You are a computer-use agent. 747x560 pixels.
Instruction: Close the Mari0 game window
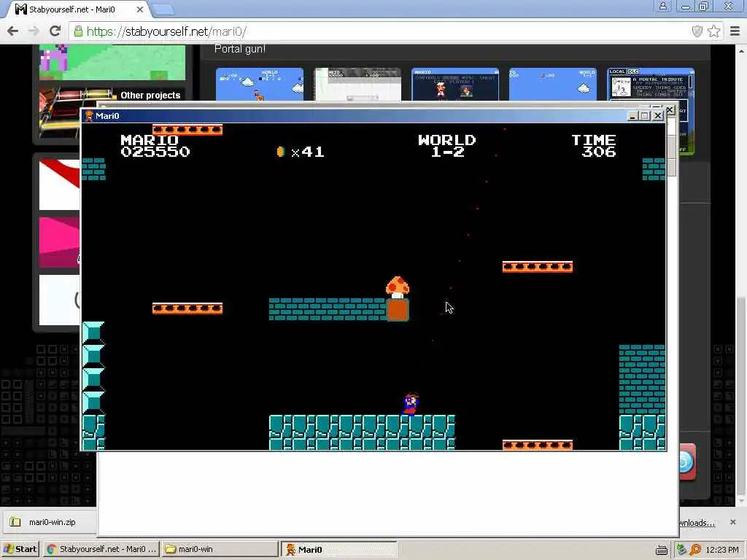658,116
